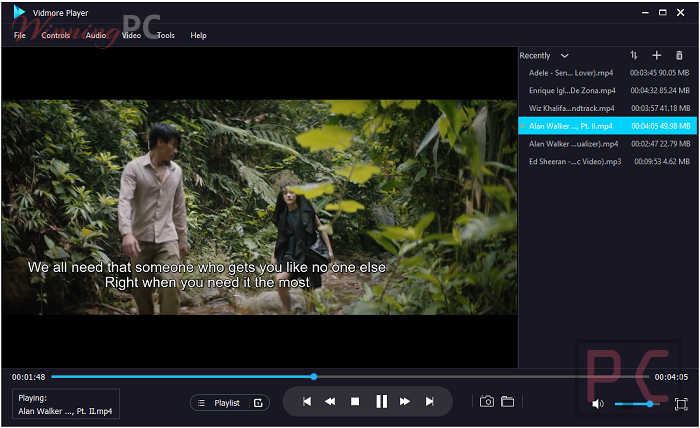Skip to the previous track
Screen dimensions: 700x428
(307, 402)
